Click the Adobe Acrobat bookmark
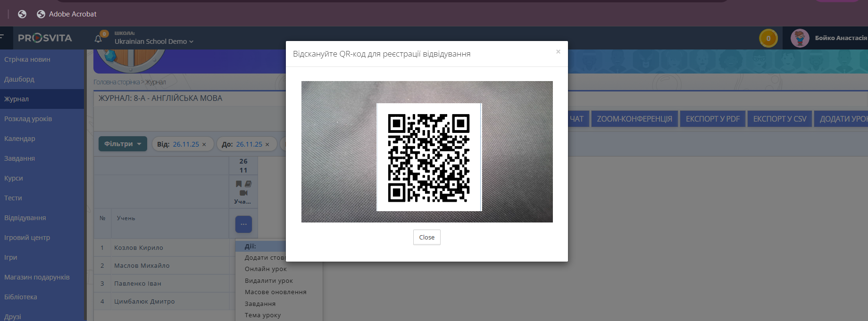Screen dimensions: 868x321 67,14
